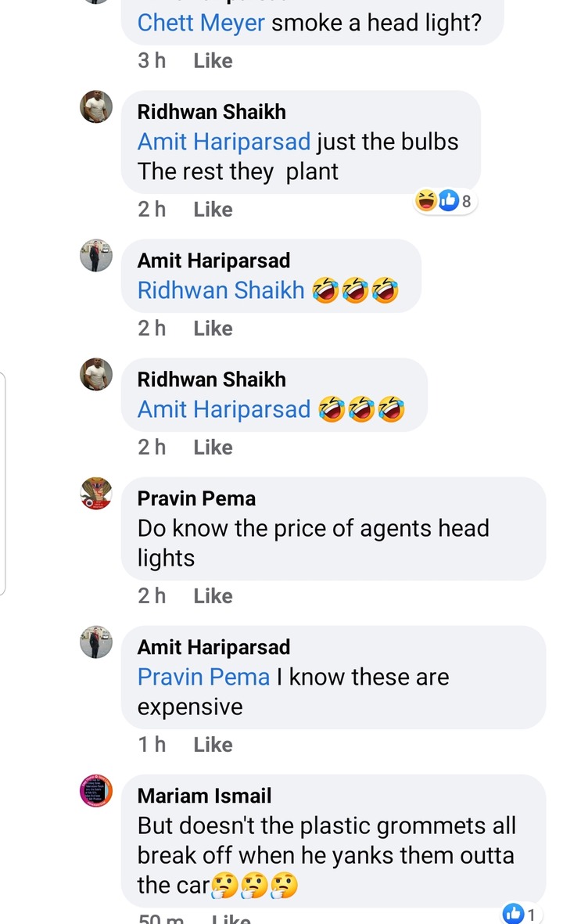Open Ridhwan Shaikh's avatar on emoji reply
Screen dimensions: 563x924
point(96,374)
